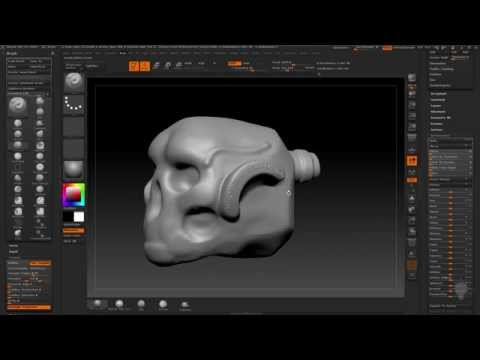This screenshot has width=480, height=360.
Task: Click the Actual size icon on right shelf
Action: [412, 116]
